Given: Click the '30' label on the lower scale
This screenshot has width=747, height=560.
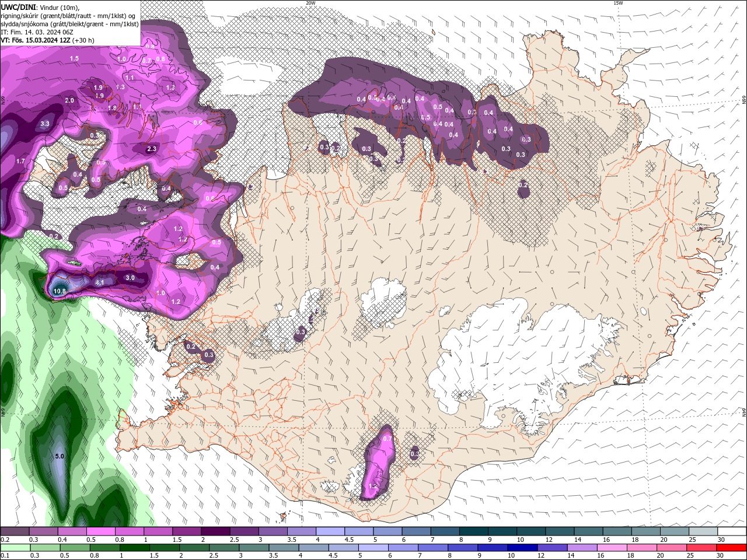Looking at the screenshot, I should 720,556.
